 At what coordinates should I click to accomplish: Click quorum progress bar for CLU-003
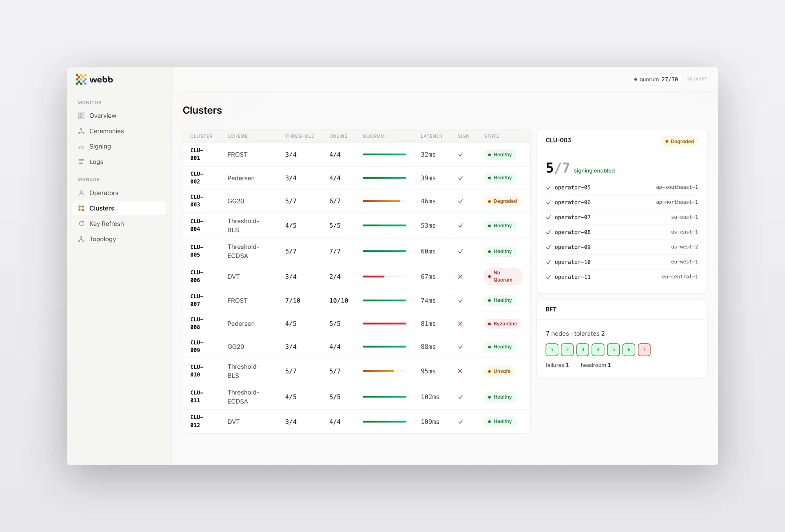(384, 201)
